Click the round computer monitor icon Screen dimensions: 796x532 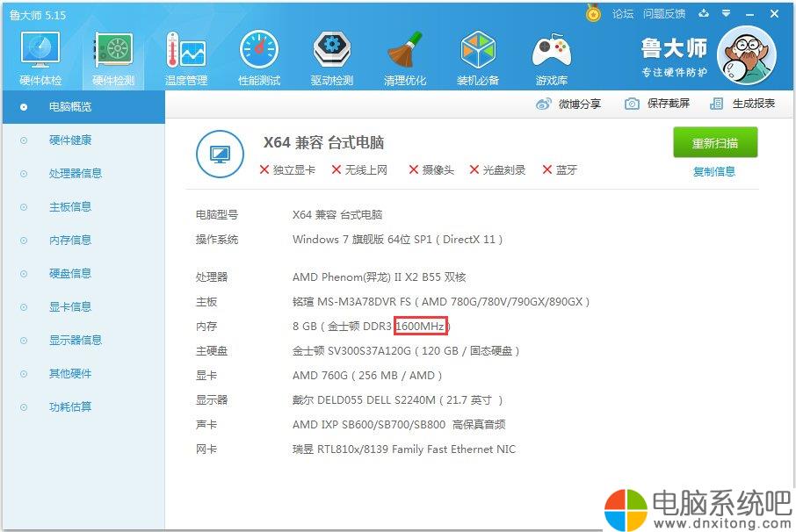coord(220,155)
